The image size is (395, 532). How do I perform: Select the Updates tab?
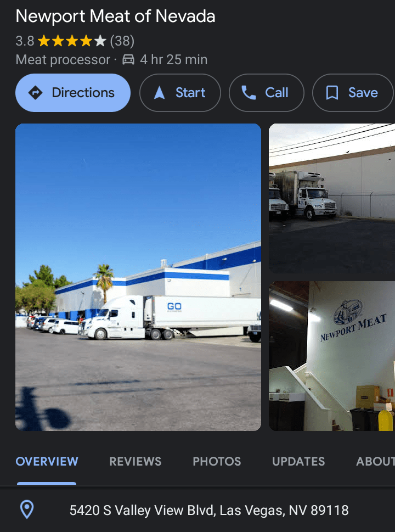click(x=298, y=461)
